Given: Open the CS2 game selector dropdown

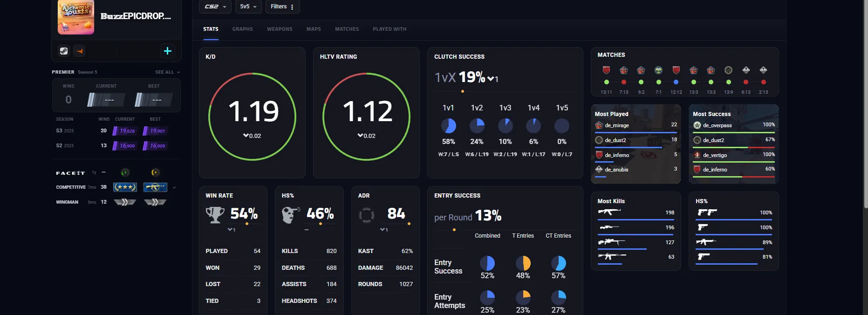Looking at the screenshot, I should point(215,7).
